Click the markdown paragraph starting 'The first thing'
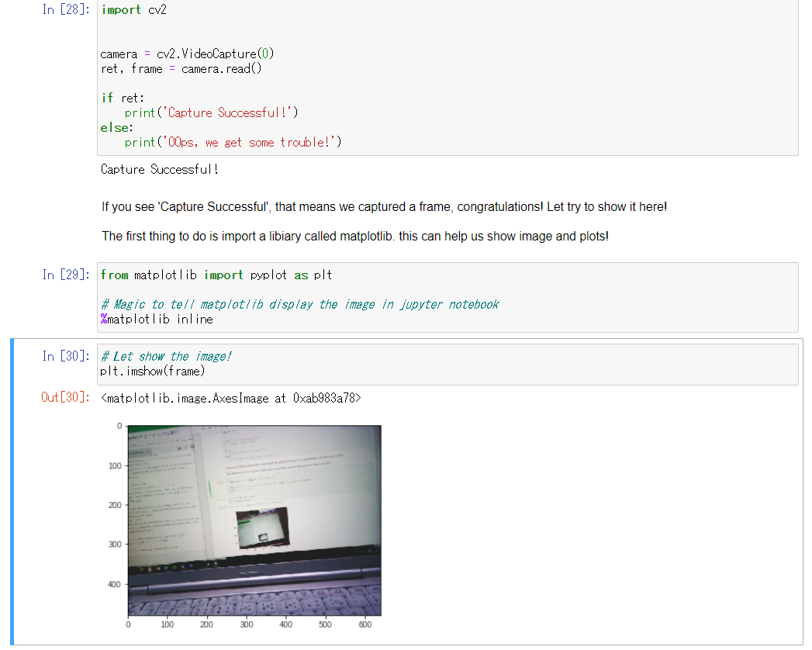This screenshot has height=650, width=812. coord(355,236)
